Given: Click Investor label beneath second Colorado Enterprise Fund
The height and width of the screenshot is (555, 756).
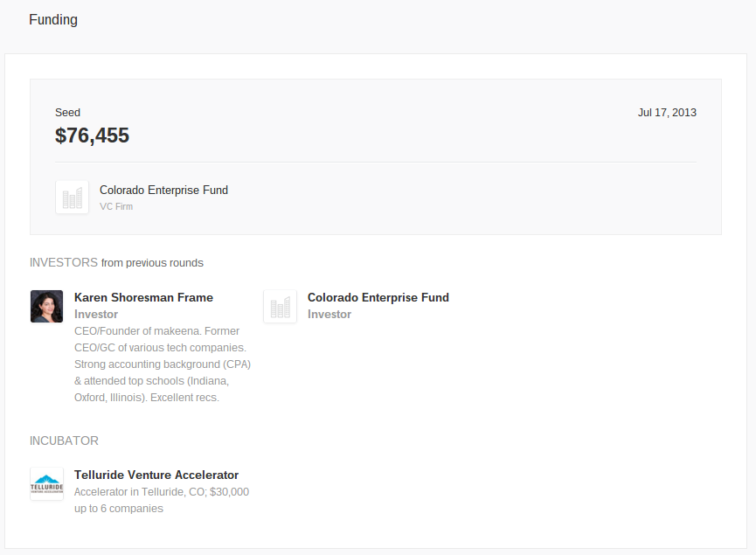Looking at the screenshot, I should coord(329,314).
